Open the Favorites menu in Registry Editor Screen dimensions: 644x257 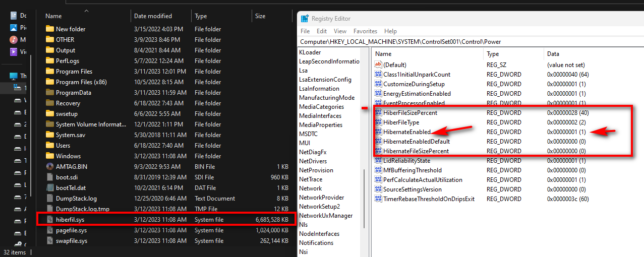point(365,31)
